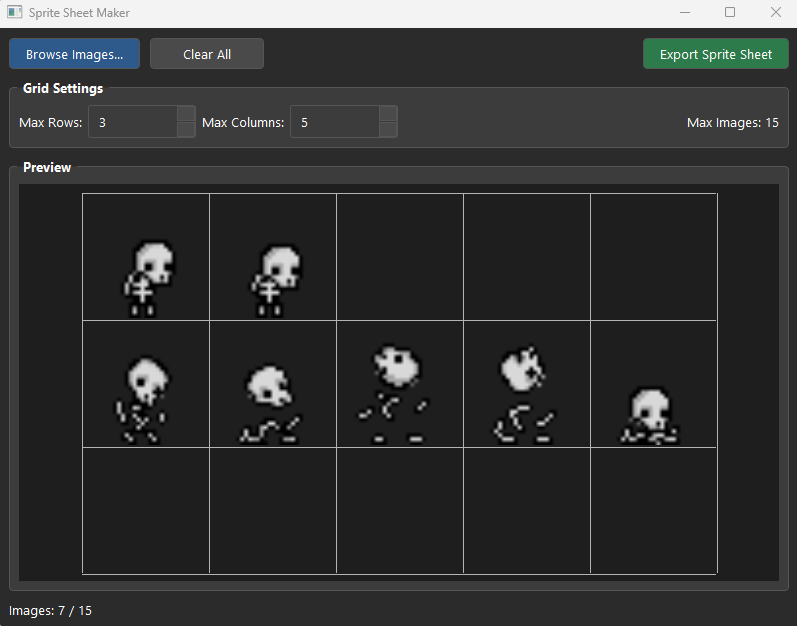797x626 pixels.
Task: Select sprite with skull above wavy bones
Action: click(x=270, y=403)
